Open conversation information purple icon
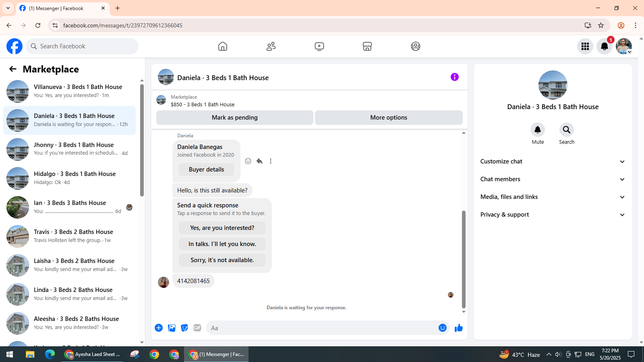Image resolution: width=644 pixels, height=362 pixels. pos(455,77)
